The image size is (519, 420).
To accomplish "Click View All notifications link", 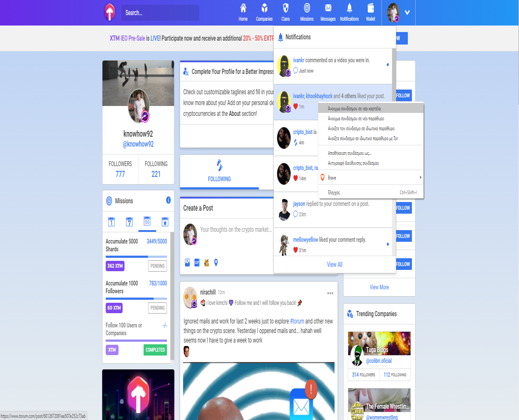I will point(335,264).
